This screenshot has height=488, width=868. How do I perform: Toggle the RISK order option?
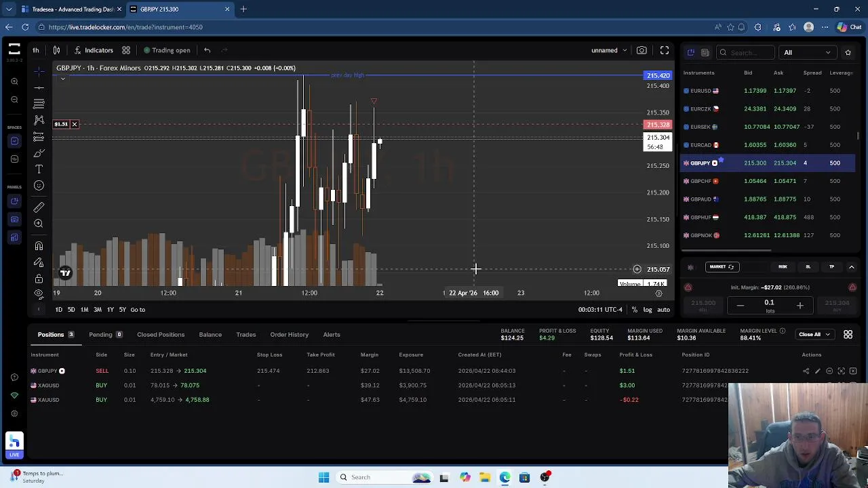783,267
